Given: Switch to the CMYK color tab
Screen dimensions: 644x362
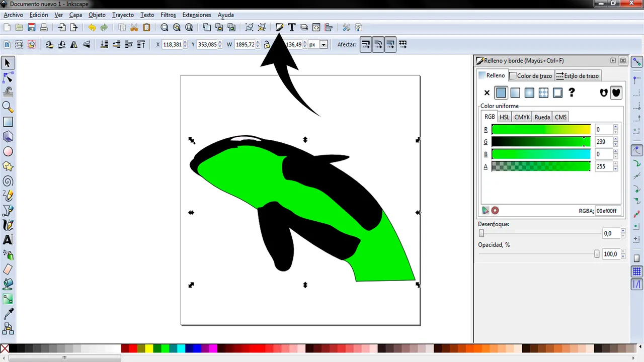Looking at the screenshot, I should (522, 117).
